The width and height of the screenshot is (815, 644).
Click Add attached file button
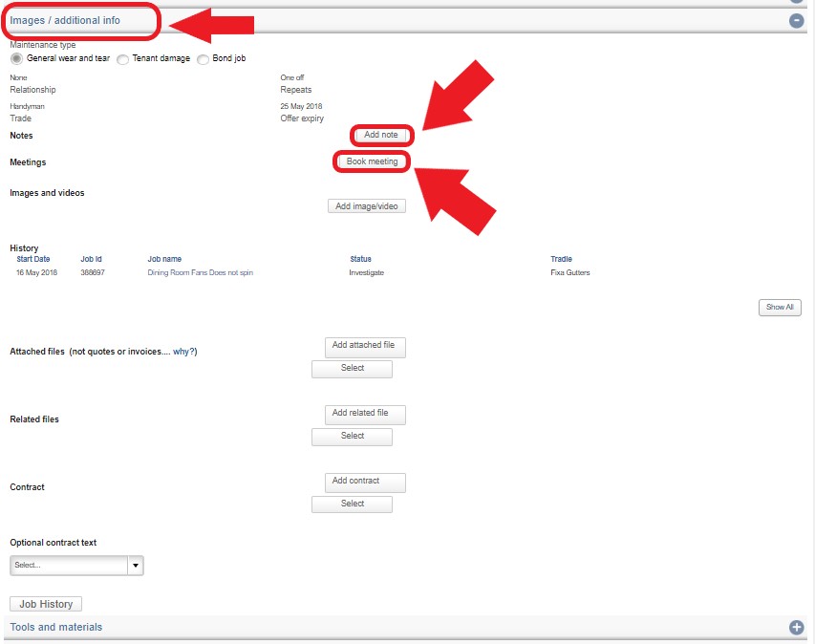click(365, 347)
